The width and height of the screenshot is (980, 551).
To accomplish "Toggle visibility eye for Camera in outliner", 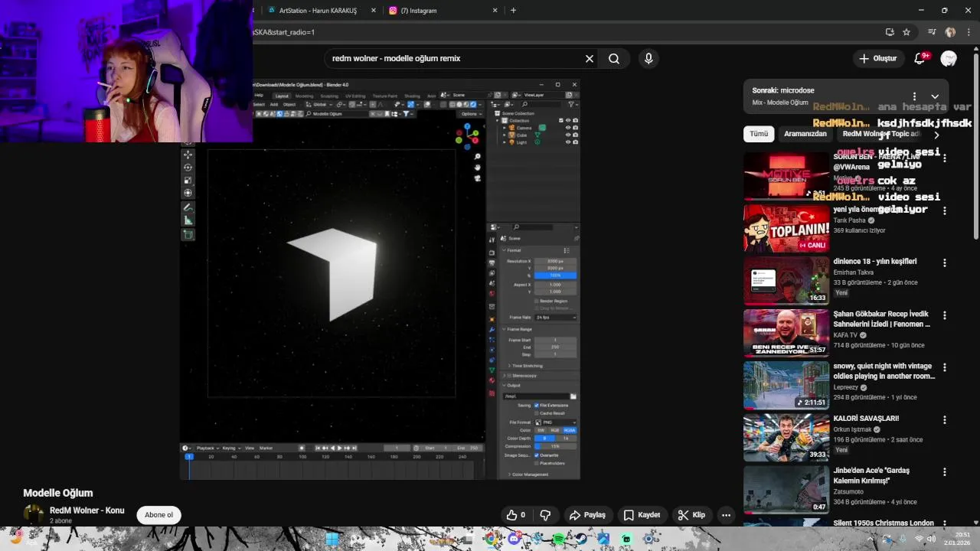I will pyautogui.click(x=568, y=128).
